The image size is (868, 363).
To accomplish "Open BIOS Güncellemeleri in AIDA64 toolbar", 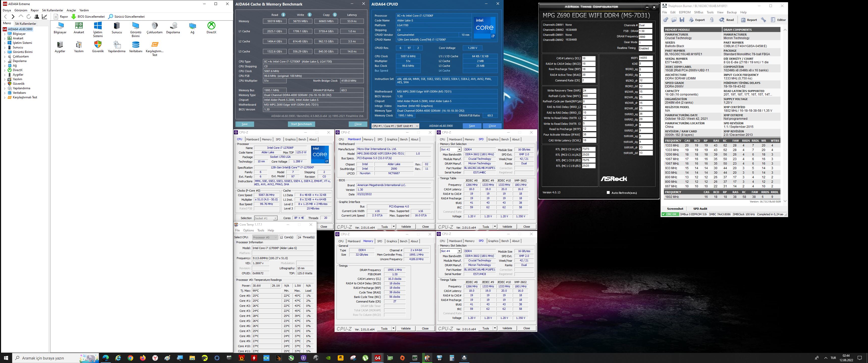I will [x=88, y=16].
